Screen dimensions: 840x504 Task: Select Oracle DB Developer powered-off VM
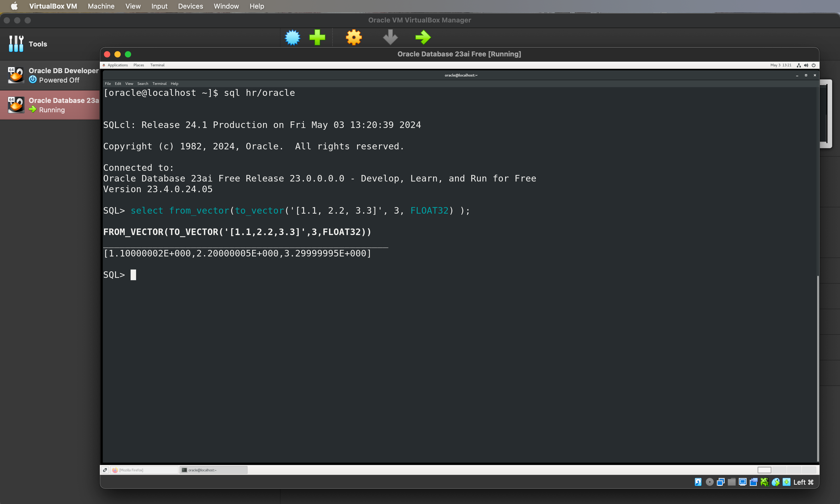50,75
